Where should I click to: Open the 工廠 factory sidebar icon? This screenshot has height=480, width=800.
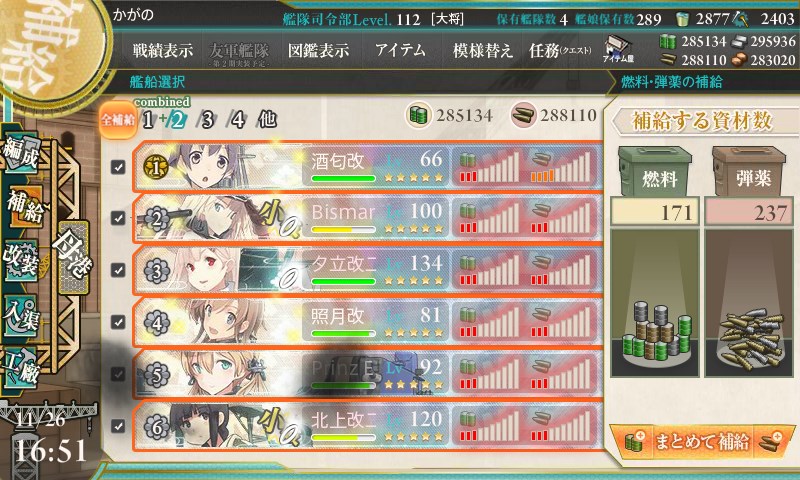click(x=21, y=366)
